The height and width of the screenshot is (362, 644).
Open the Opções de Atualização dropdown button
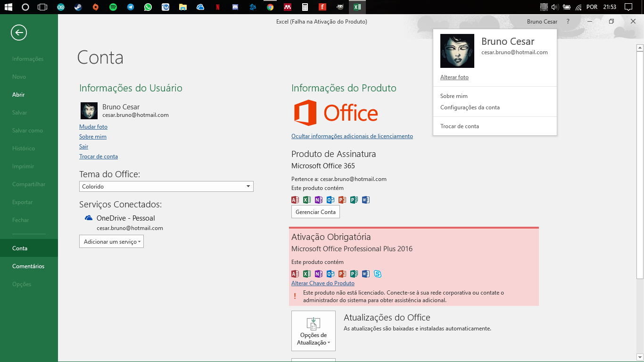tap(314, 331)
